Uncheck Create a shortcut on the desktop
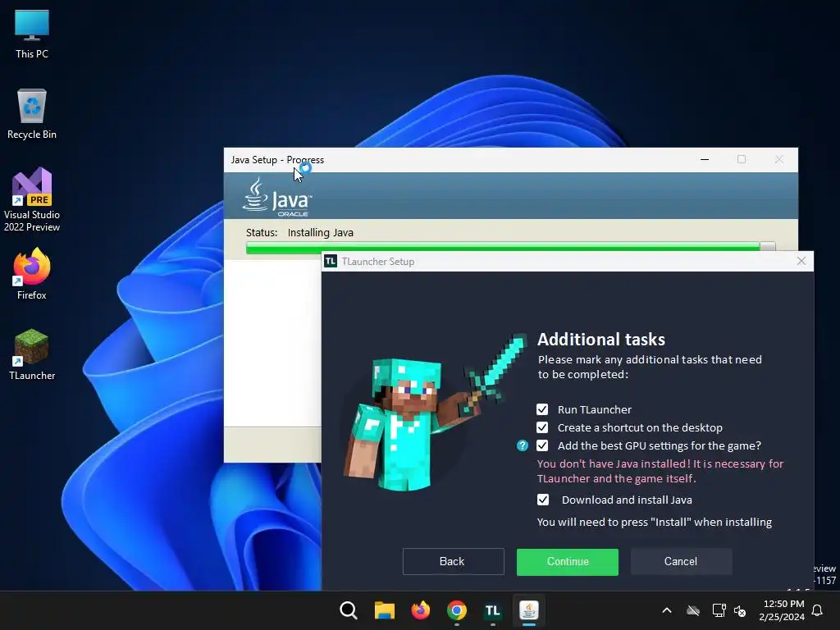 click(542, 427)
